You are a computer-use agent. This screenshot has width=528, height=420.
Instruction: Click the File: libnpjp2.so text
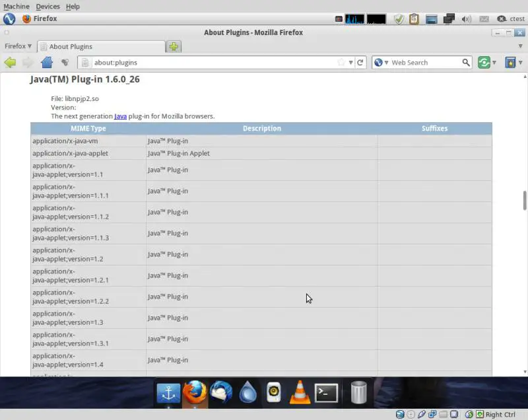click(x=75, y=98)
